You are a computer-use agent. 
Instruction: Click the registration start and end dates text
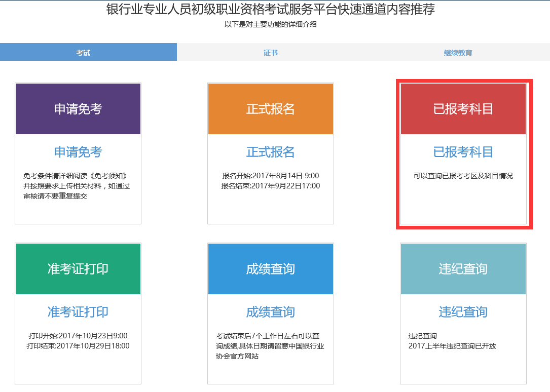270,181
